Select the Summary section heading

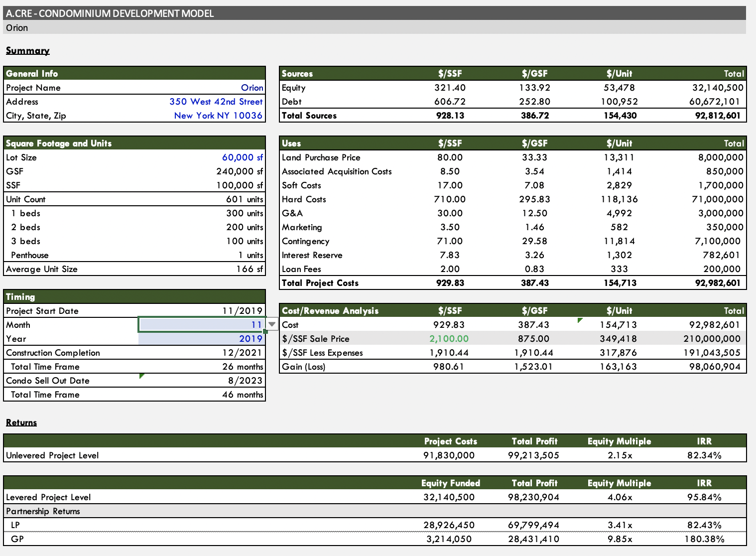28,51
